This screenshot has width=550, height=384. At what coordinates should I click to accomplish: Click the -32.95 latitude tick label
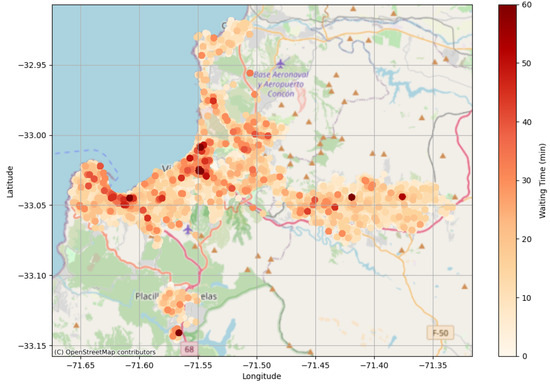pos(34,65)
